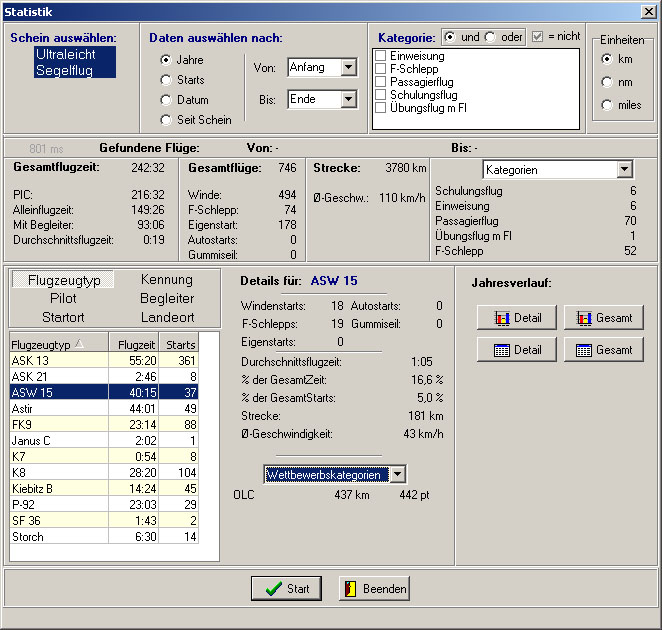Screen dimensions: 662x630
Task: Open the Von dropdown showing Anfang
Action: [349, 67]
